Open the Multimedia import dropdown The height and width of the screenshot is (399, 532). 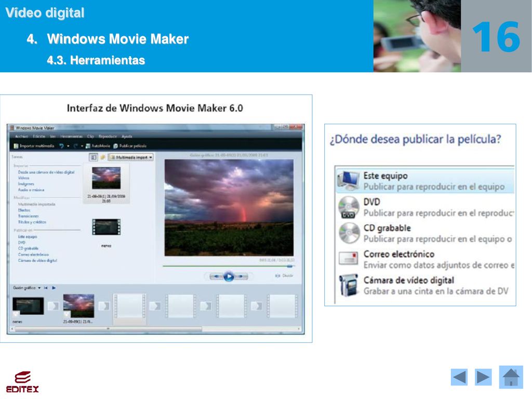coord(131,157)
